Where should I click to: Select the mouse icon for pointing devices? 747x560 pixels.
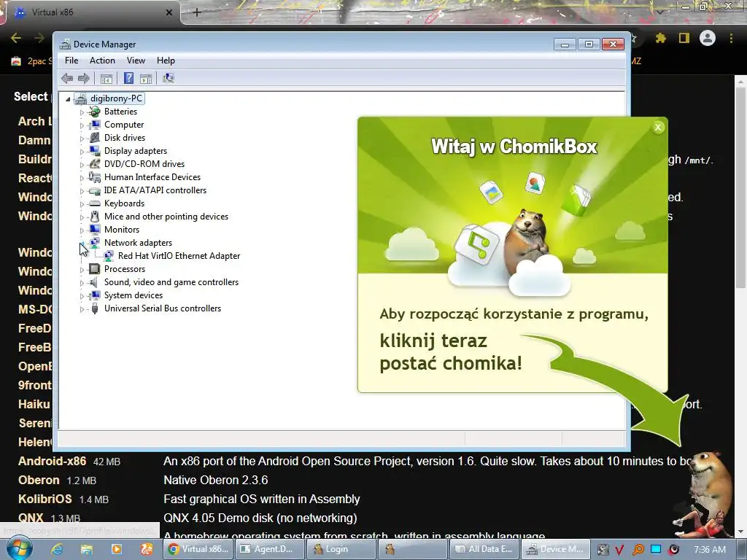tap(95, 217)
